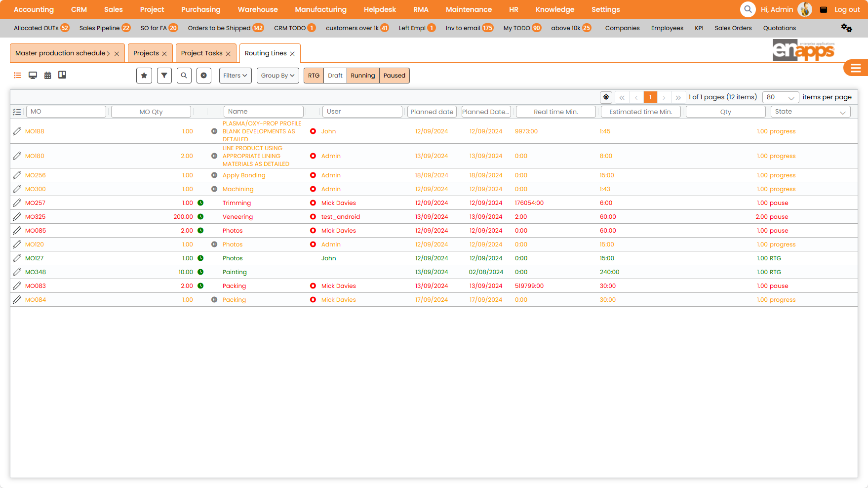Click the magnifier search icon in the toolbar
The height and width of the screenshot is (488, 868).
click(184, 75)
